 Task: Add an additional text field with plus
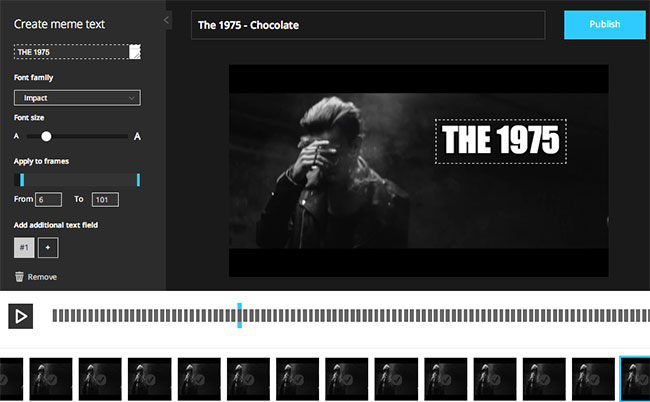click(48, 248)
